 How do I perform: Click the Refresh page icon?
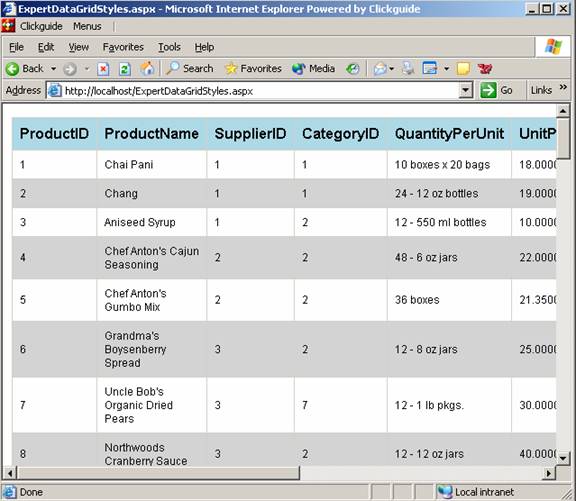pos(125,69)
